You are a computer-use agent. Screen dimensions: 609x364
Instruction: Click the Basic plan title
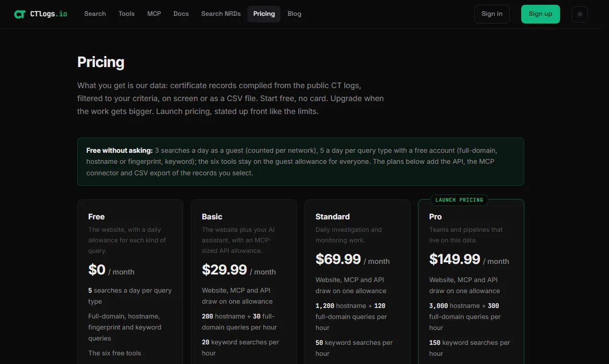[x=212, y=216]
